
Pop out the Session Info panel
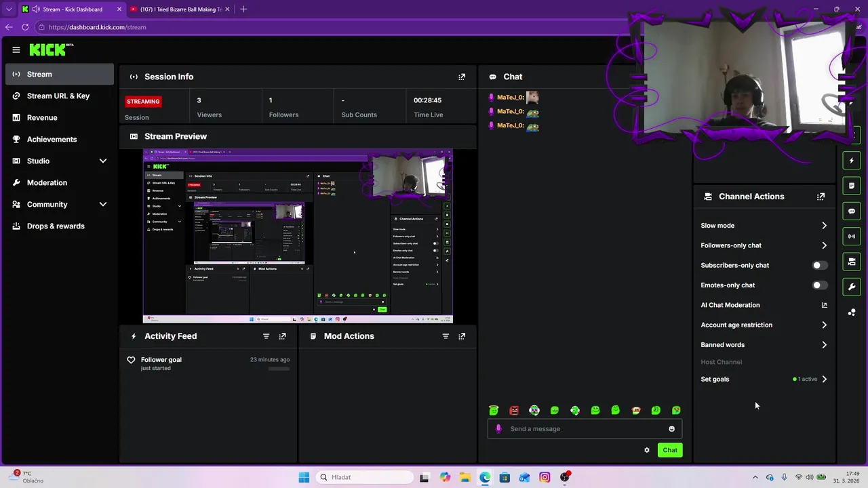pos(462,77)
